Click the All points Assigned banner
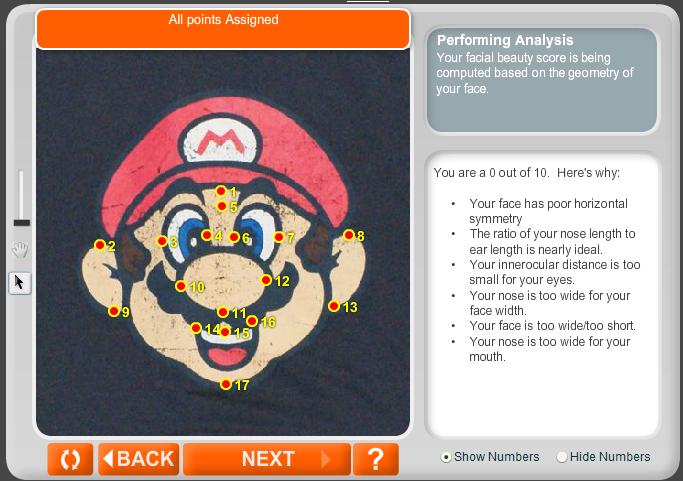 [223, 29]
